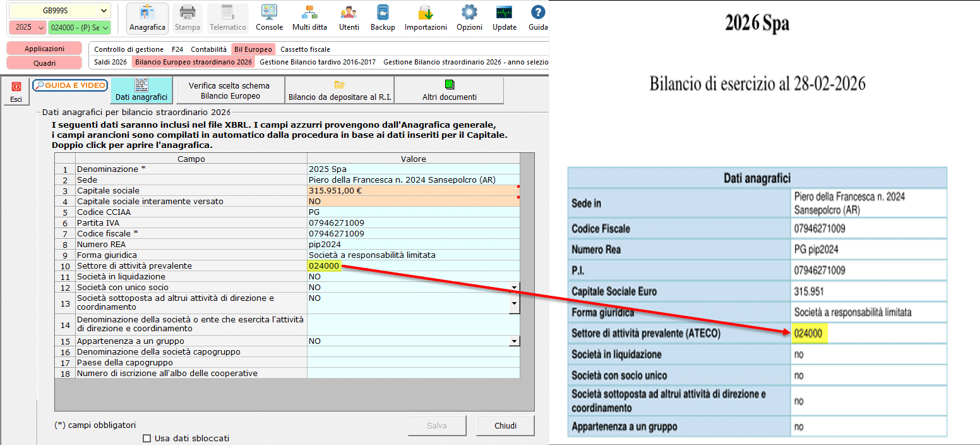Open Bilancio da depositare al R.I.
This screenshot has height=445, width=980.
pyautogui.click(x=340, y=90)
